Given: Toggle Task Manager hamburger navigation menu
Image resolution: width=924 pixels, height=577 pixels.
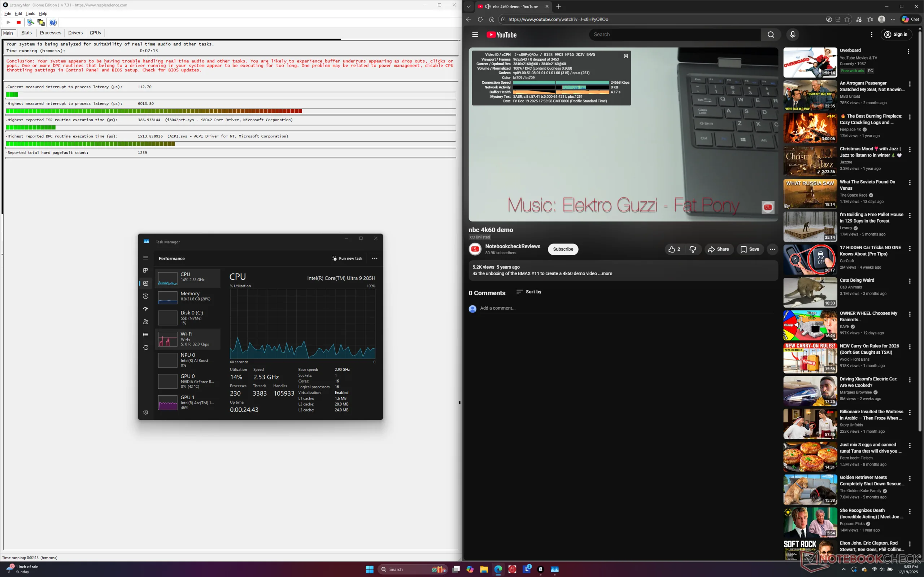Looking at the screenshot, I should pos(145,258).
